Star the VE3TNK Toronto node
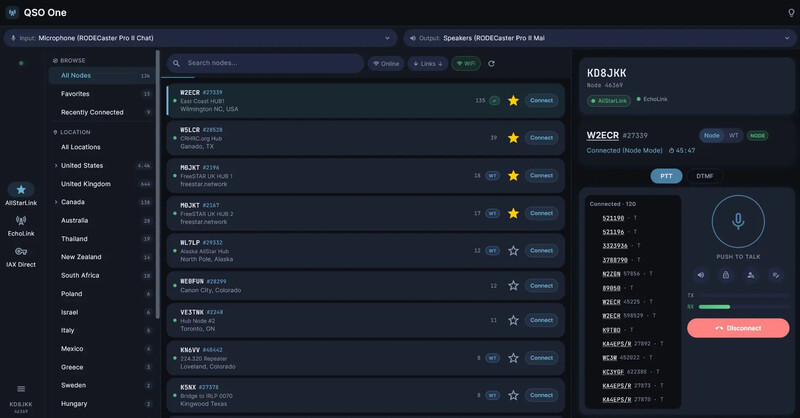The image size is (800, 418). pyautogui.click(x=513, y=320)
